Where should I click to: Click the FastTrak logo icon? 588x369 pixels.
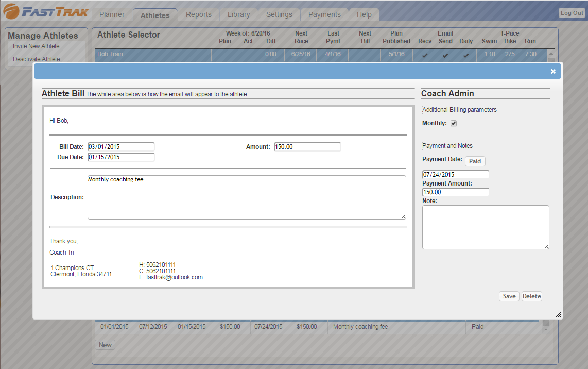[x=11, y=12]
